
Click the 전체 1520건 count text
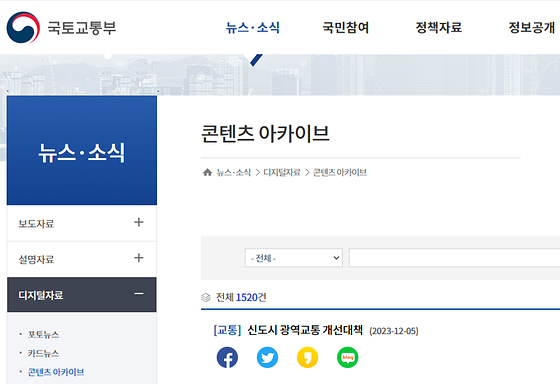241,297
